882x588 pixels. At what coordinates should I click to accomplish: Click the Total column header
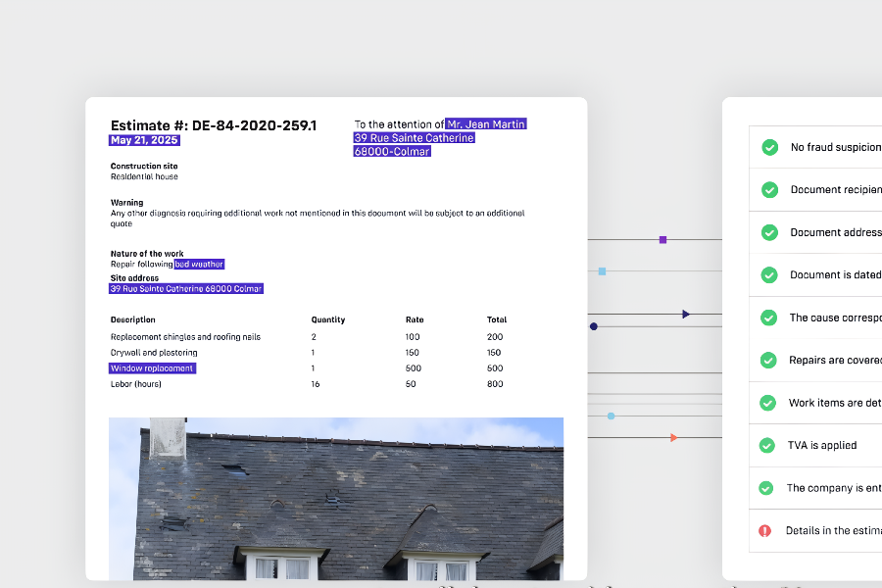tap(497, 319)
